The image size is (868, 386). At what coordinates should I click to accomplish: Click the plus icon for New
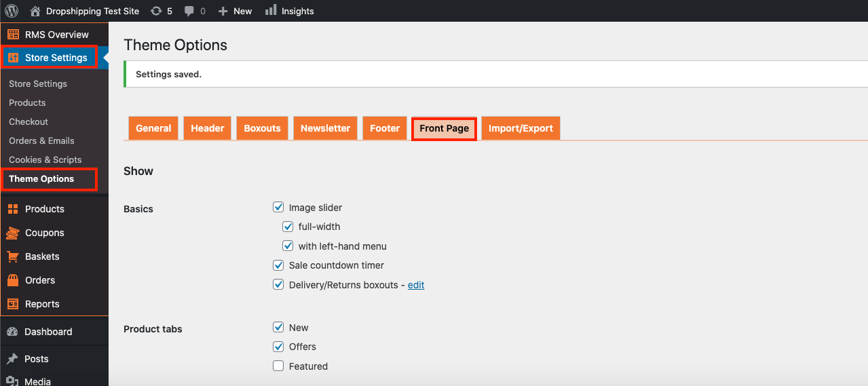[223, 11]
